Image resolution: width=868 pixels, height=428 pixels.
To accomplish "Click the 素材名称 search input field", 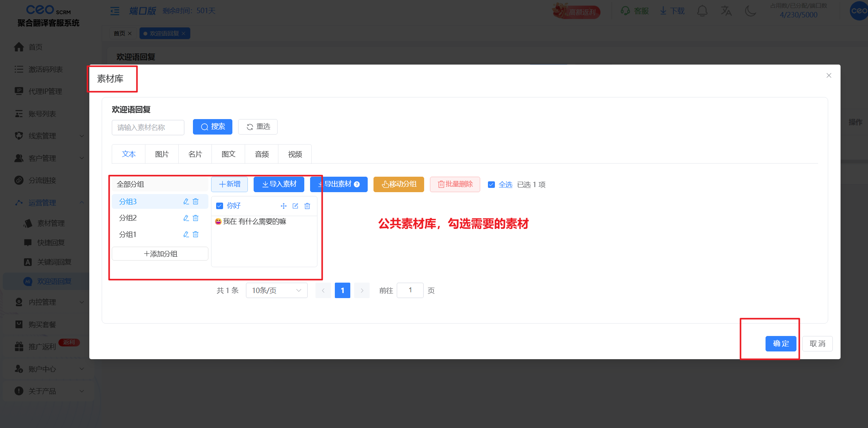I will click(148, 127).
